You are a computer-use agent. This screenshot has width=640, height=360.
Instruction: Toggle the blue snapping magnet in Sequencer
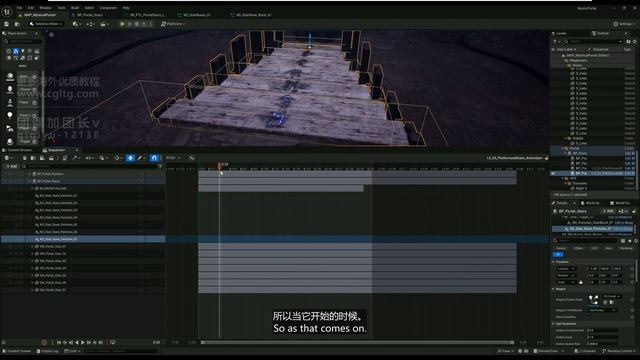[x=154, y=158]
